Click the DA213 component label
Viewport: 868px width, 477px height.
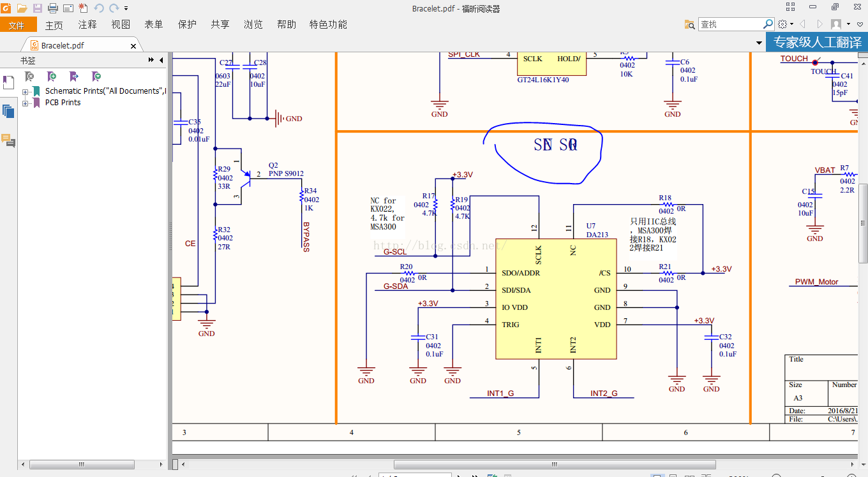point(597,235)
